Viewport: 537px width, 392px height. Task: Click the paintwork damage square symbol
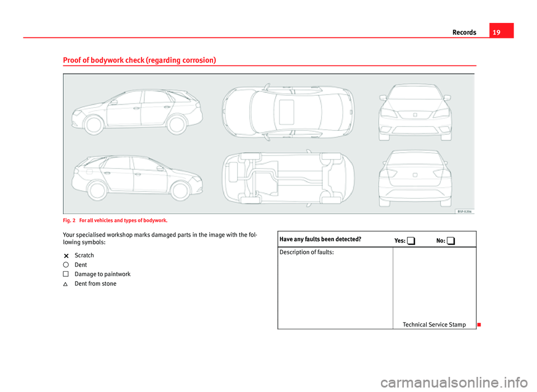coord(65,275)
